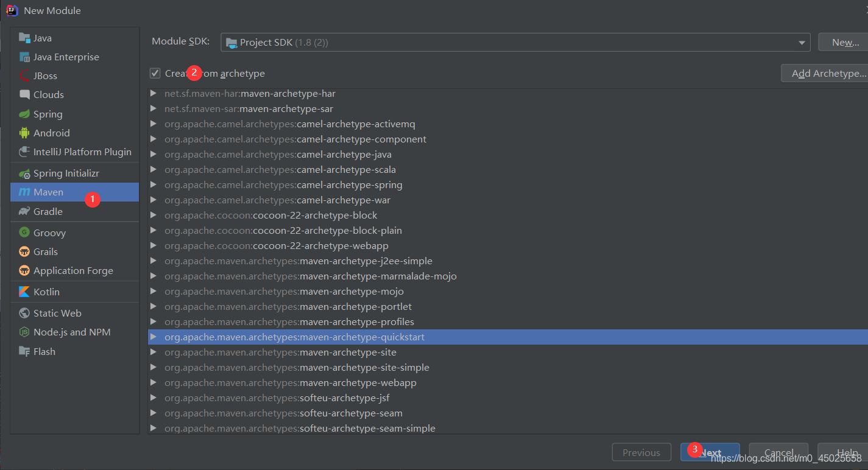Expand cocoon-22-archetype-block tree arrow
868x470 pixels.
153,216
